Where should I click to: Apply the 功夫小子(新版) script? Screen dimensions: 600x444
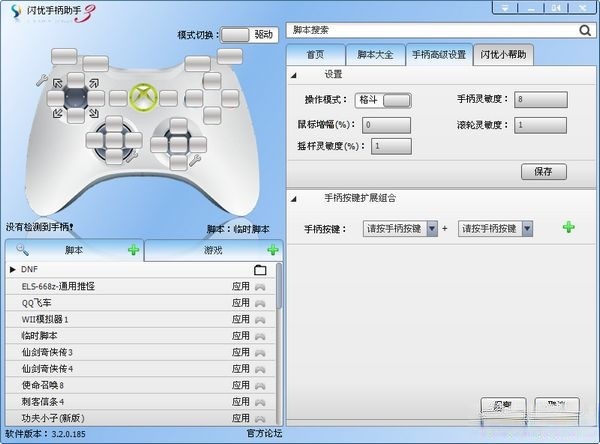241,418
